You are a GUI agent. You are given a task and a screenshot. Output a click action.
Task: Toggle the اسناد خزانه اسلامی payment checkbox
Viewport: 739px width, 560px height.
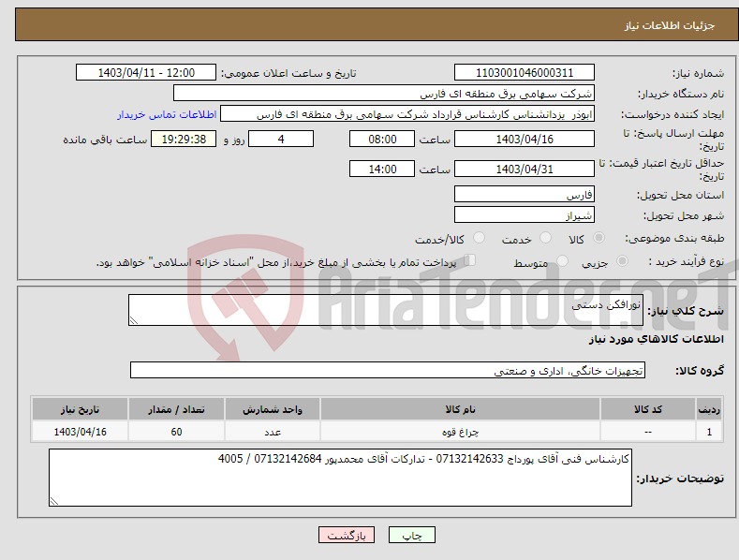click(470, 260)
